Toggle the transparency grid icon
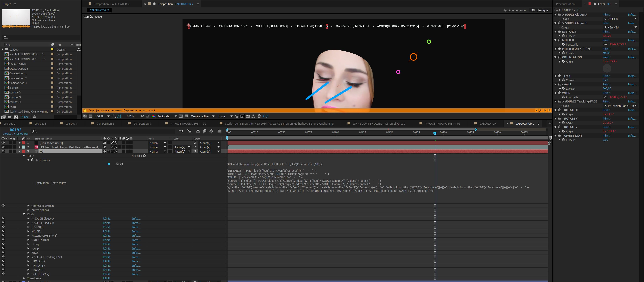Viewport: 644px width, 282px height. (x=186, y=116)
